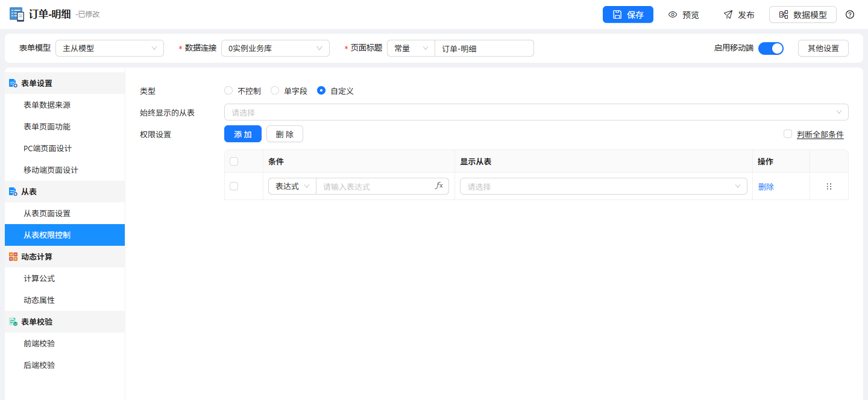868x400 pixels.
Task: Click the 从表 section icon in sidebar
Action: tap(13, 192)
